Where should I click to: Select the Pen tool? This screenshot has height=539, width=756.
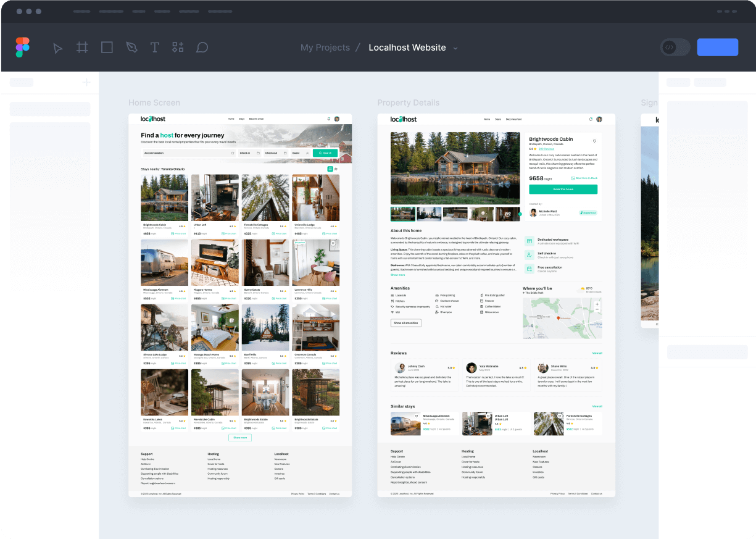pyautogui.click(x=131, y=48)
